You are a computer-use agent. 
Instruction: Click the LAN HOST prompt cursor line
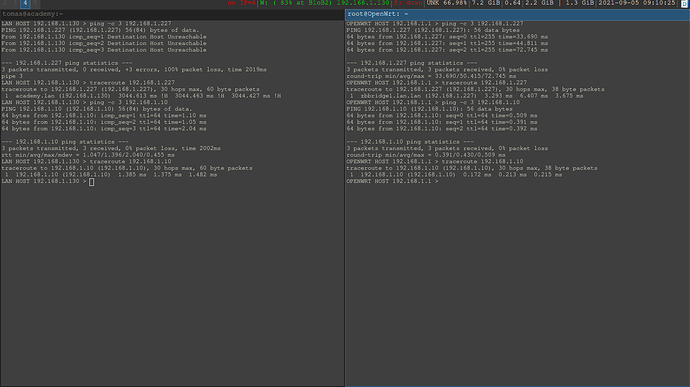pos(48,181)
